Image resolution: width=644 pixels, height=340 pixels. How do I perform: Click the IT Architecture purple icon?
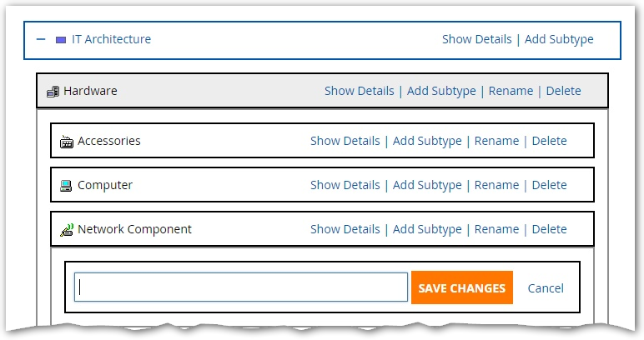[60, 39]
